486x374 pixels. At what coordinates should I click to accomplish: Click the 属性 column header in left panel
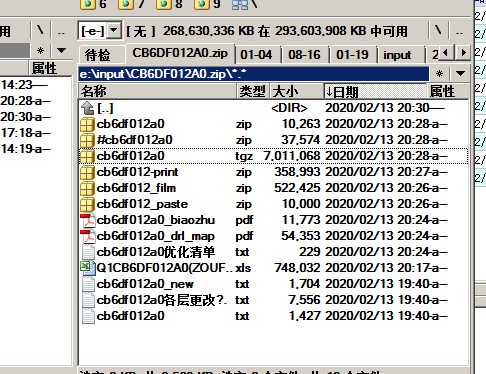[x=51, y=68]
